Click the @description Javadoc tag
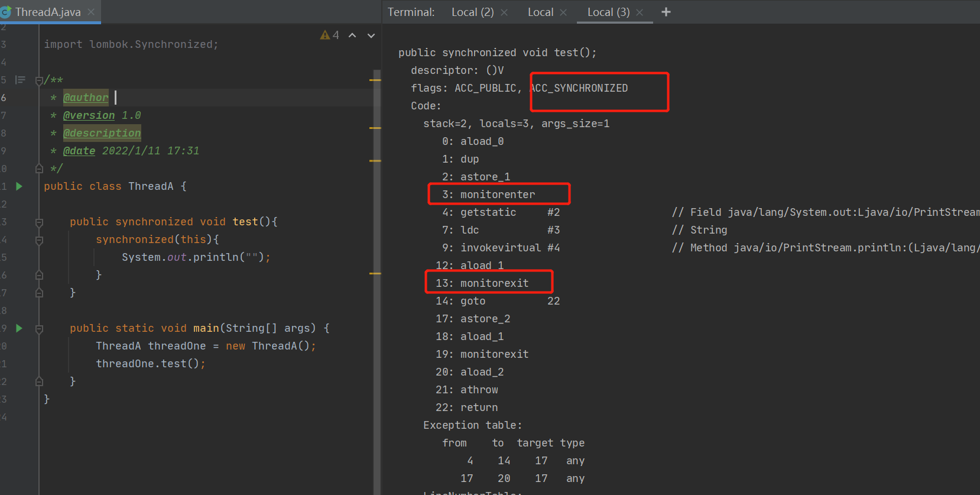 point(102,133)
